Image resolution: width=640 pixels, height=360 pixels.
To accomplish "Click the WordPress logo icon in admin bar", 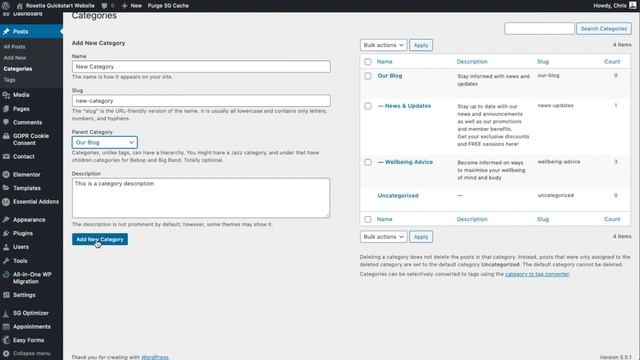I will 6,6.
